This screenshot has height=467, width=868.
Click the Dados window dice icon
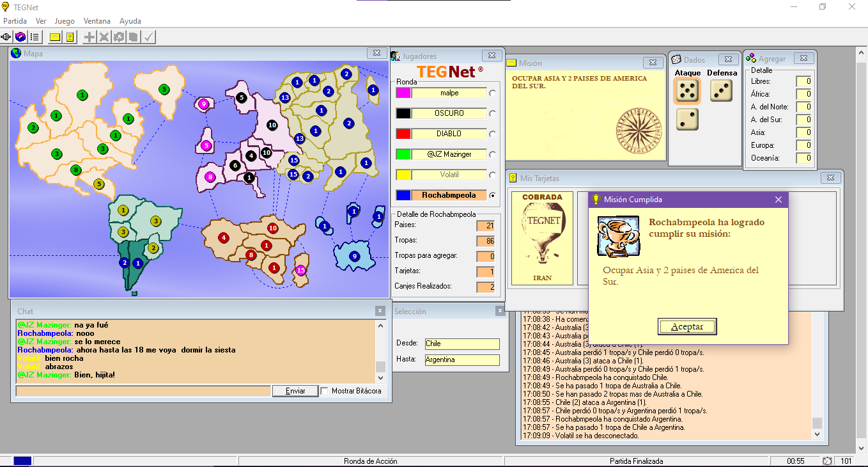[676, 59]
